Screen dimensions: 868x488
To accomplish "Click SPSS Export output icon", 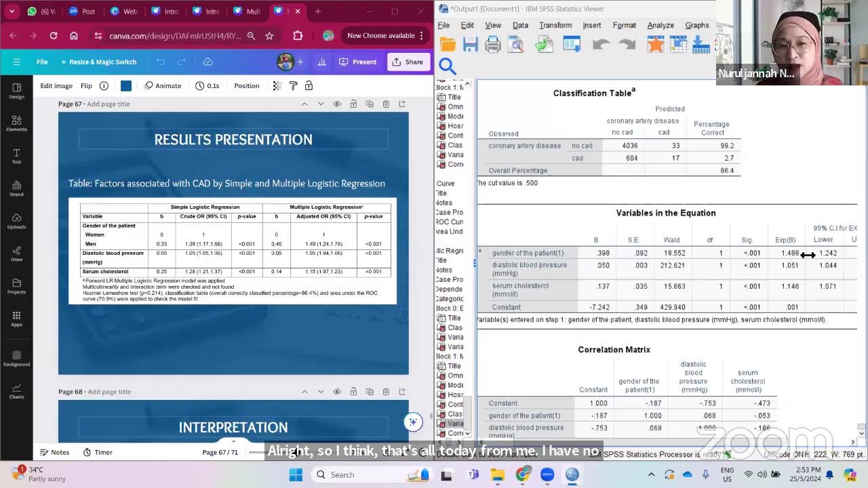I will pos(544,45).
